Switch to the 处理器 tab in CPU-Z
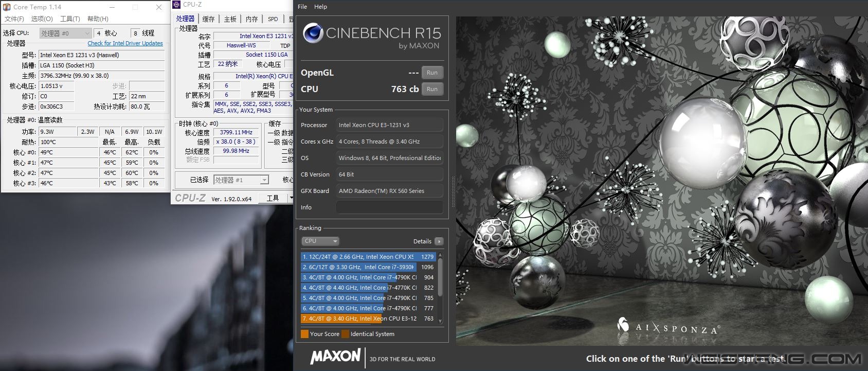 coord(186,19)
